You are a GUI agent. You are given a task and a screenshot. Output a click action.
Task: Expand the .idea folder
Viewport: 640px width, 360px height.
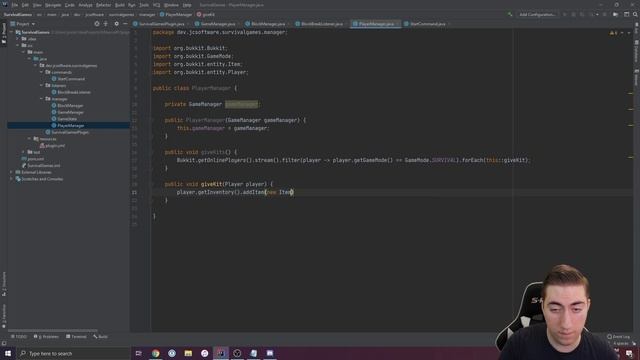18,39
